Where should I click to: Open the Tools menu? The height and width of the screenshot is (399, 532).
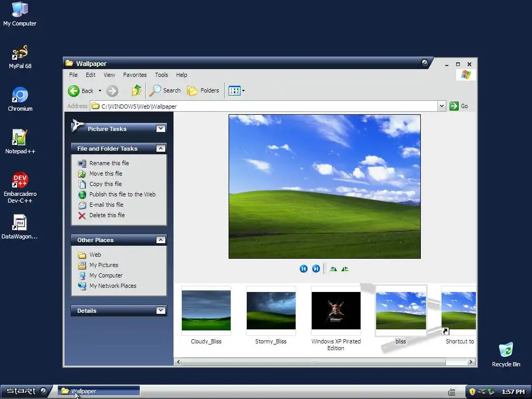(162, 75)
